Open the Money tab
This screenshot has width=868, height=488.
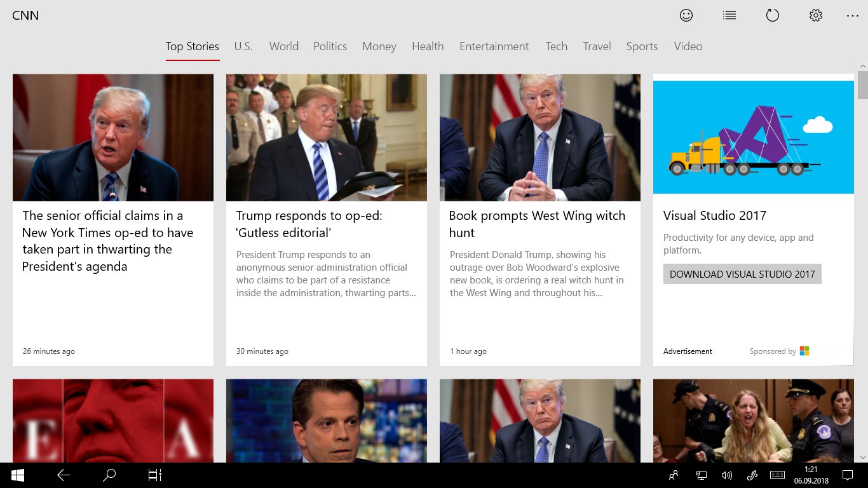pos(379,46)
